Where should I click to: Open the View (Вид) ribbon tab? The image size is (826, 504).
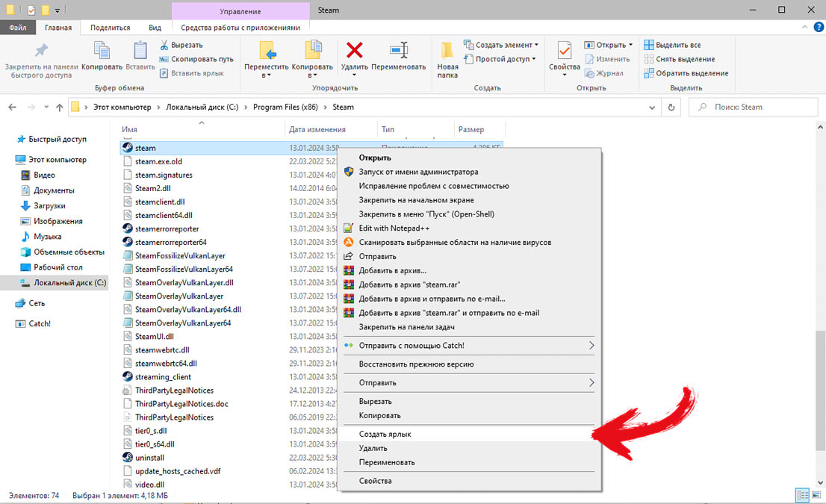[155, 28]
